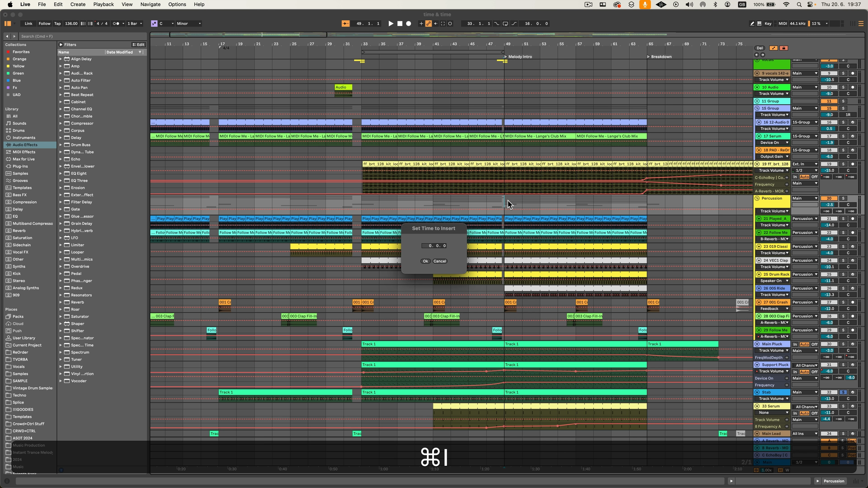Toggle the Automation Arm icon
Screen dimensions: 868x488
428,23
